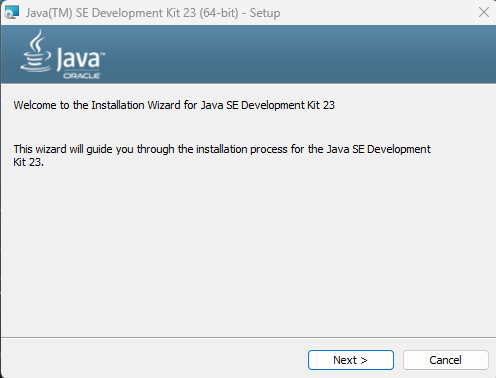The image size is (496, 378).
Task: Cancel the JDK installation
Action: pyautogui.click(x=446, y=360)
